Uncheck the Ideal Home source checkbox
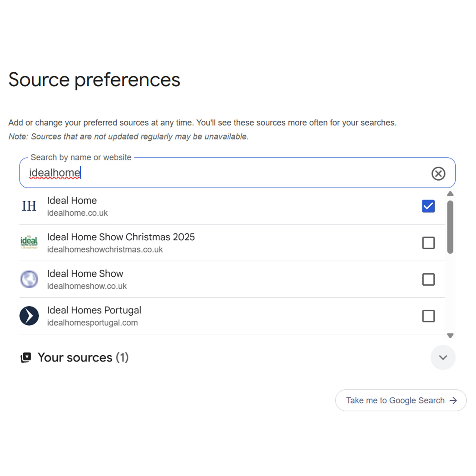This screenshot has width=476, height=476. (428, 206)
